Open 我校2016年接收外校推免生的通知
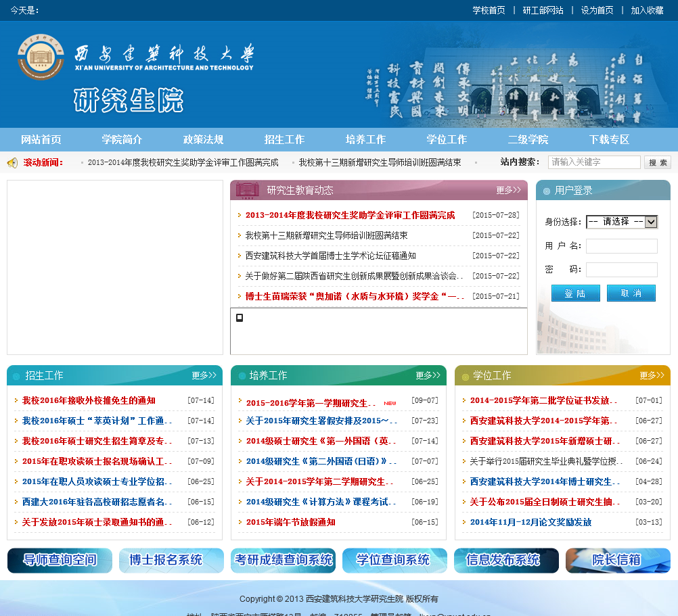The image size is (678, 616). click(x=89, y=400)
